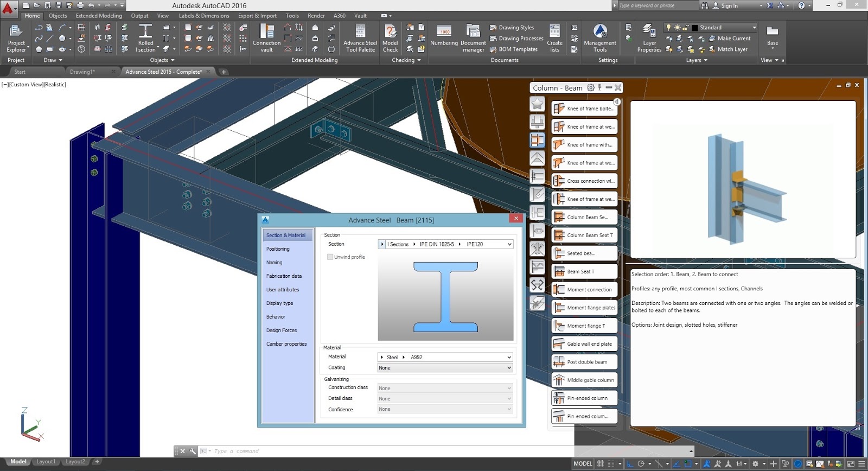Viewport: 868px width, 471px height.
Task: Click the wrench icon beside the command line
Action: (x=193, y=451)
